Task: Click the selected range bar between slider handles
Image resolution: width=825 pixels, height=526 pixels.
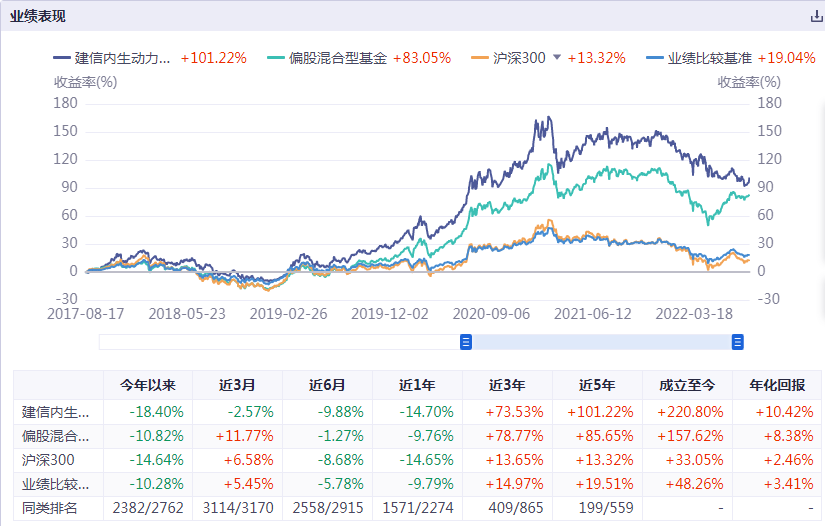Action: coord(602,342)
